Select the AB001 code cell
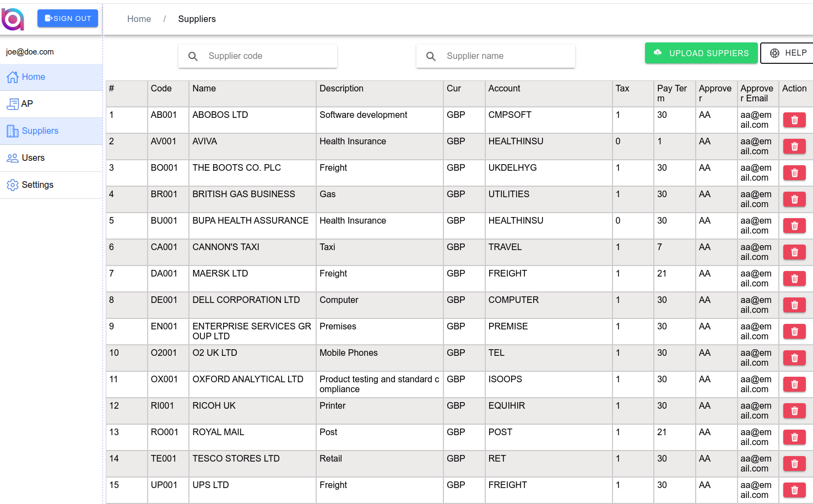813x504 pixels. (168, 120)
